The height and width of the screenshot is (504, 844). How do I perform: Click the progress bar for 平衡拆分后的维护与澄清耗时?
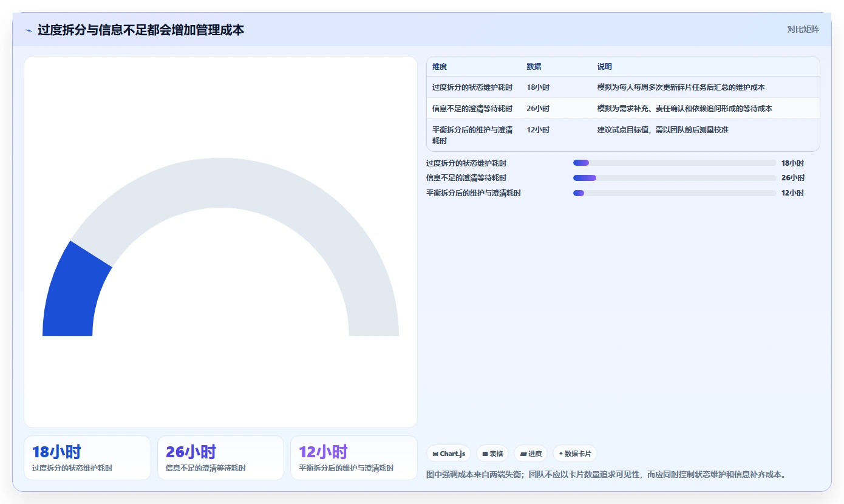[x=675, y=193]
